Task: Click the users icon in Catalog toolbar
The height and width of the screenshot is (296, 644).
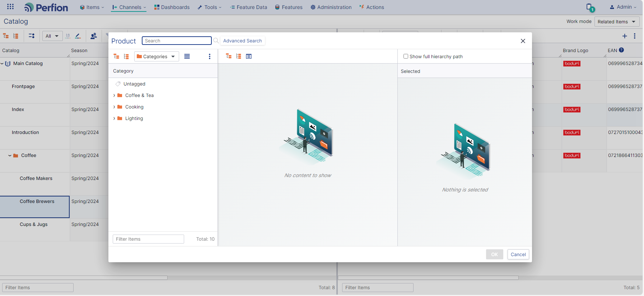Action: tap(94, 36)
